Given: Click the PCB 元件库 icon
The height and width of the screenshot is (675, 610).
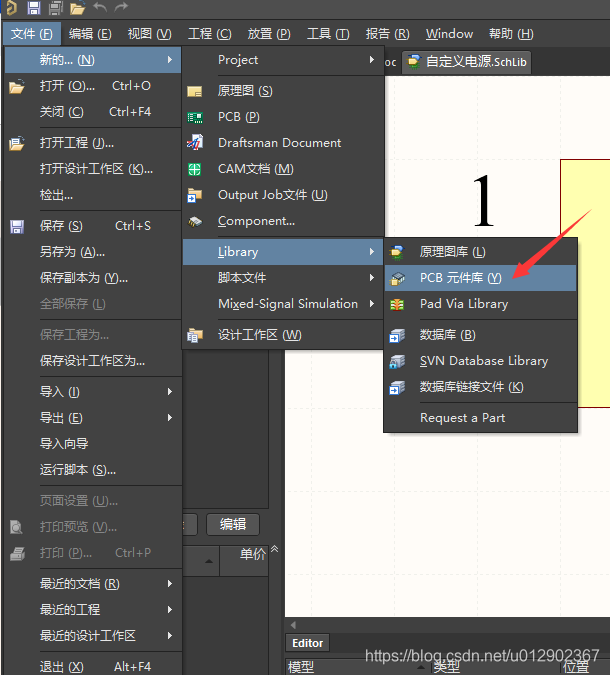Looking at the screenshot, I should click(x=397, y=279).
